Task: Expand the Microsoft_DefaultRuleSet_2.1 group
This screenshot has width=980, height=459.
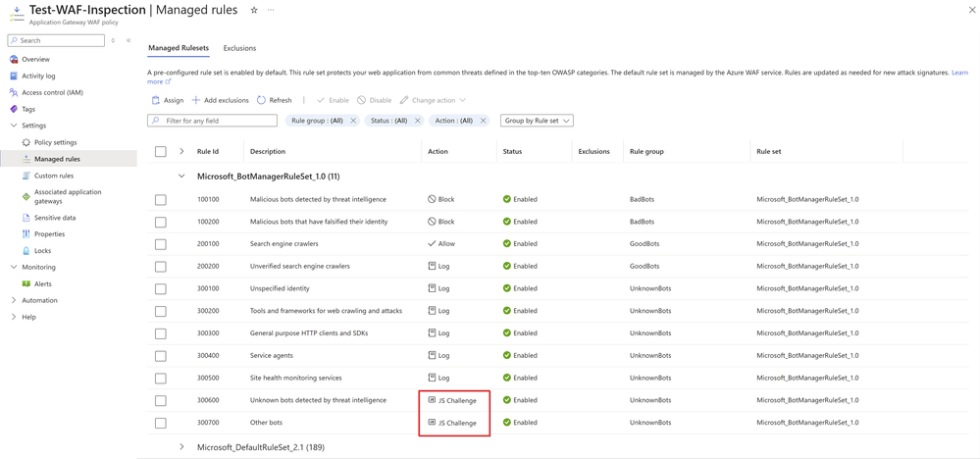Action: (181, 447)
